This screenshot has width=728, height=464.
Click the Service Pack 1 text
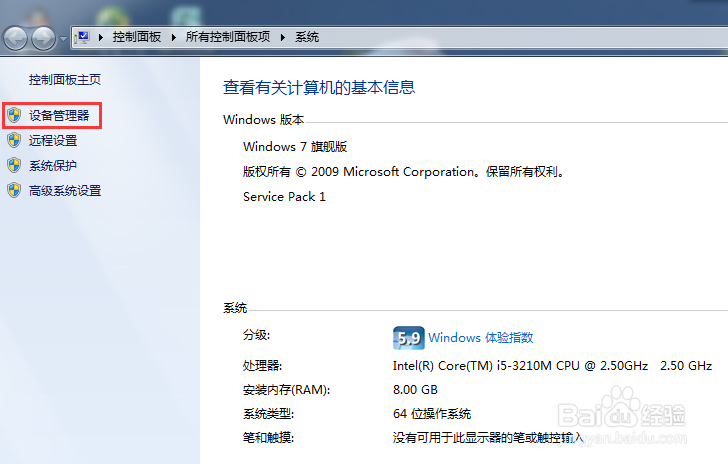pos(284,197)
